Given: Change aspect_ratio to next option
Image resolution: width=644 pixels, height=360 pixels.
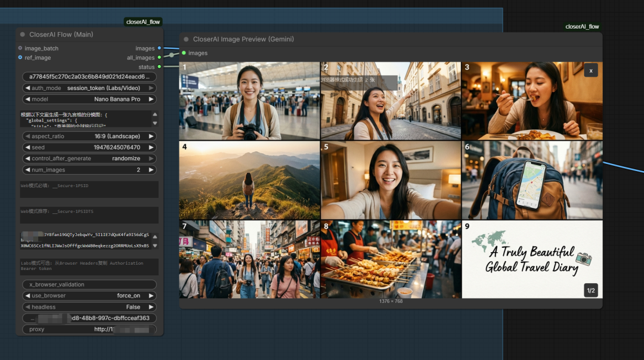Looking at the screenshot, I should (151, 136).
